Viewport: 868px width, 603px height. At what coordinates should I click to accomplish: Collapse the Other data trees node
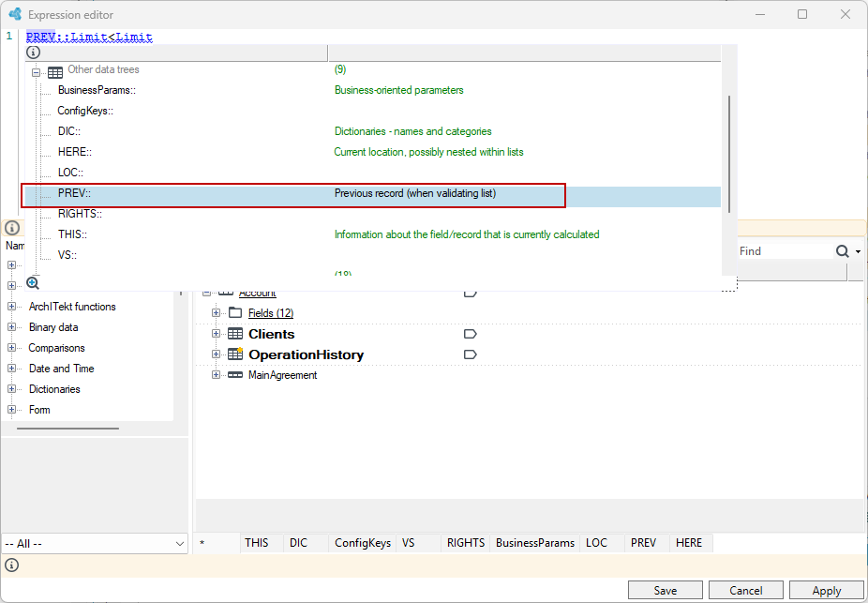point(37,72)
